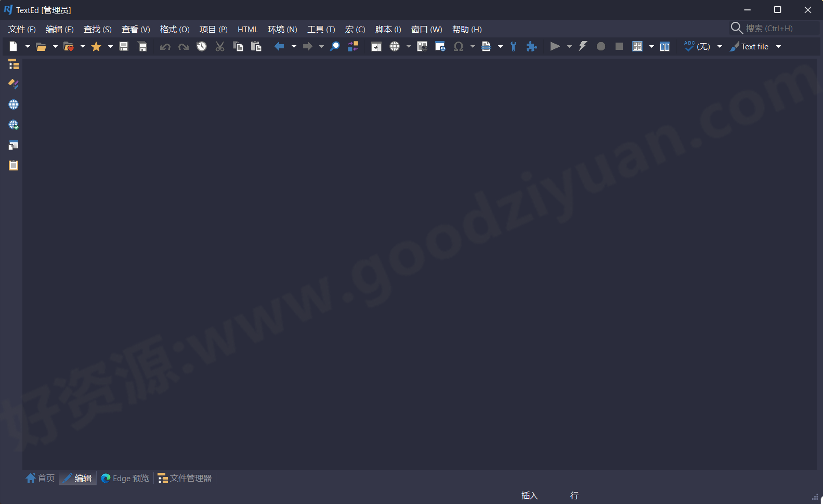This screenshot has width=823, height=504.
Task: Click the floppy disk save icon
Action: (x=124, y=47)
